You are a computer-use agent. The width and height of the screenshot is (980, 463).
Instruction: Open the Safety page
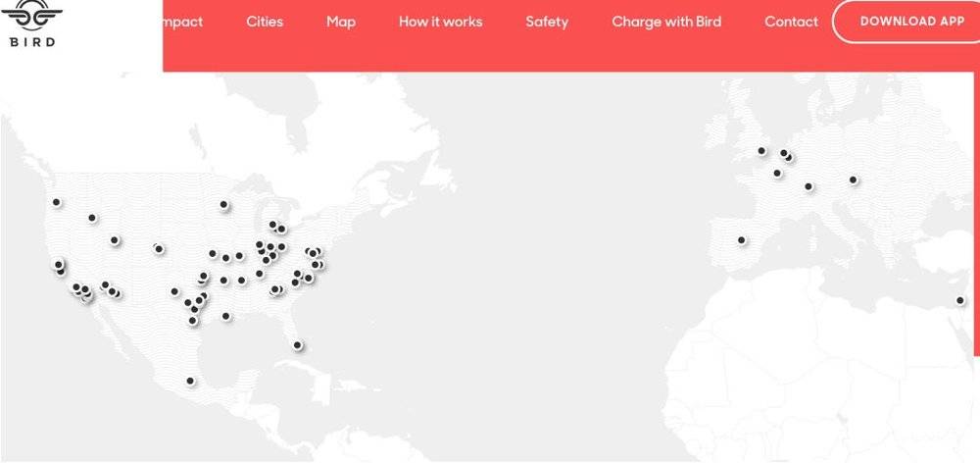pyautogui.click(x=547, y=22)
